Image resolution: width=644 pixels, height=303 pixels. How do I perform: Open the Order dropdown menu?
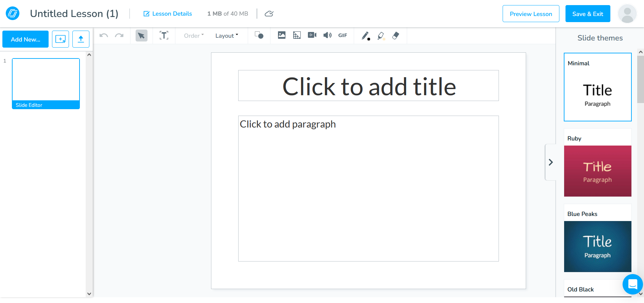pos(194,36)
